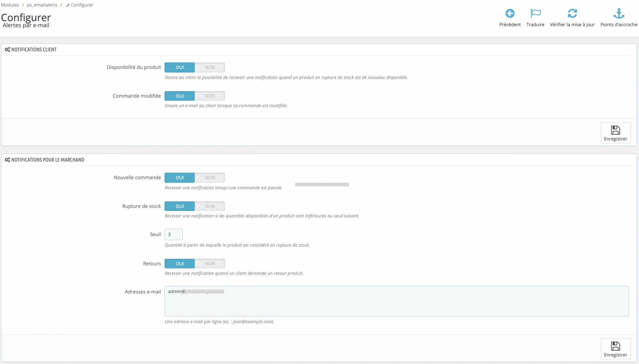This screenshot has width=639, height=364.
Task: Set Rupture de stock to OUI
Action: click(x=180, y=206)
